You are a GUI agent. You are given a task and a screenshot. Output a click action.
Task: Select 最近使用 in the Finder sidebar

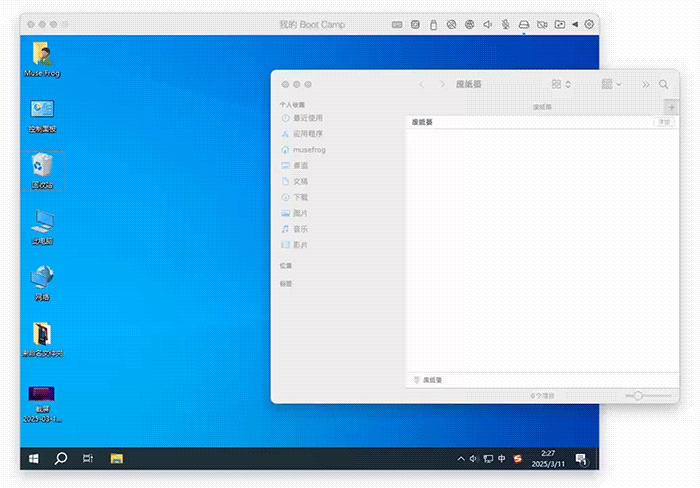308,118
